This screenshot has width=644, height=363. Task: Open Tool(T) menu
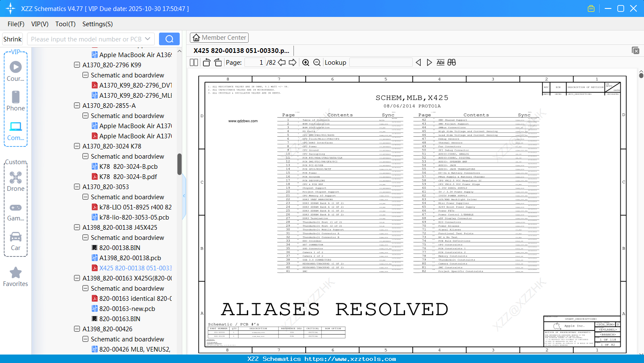click(x=66, y=24)
